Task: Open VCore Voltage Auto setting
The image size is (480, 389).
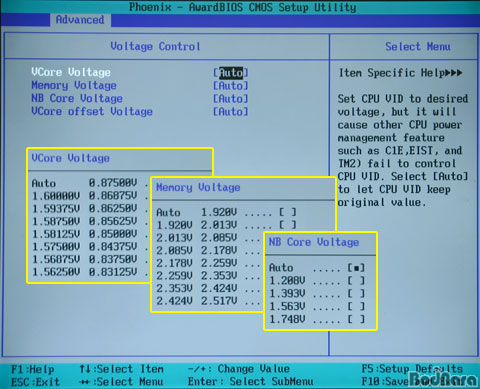Action: coord(231,73)
